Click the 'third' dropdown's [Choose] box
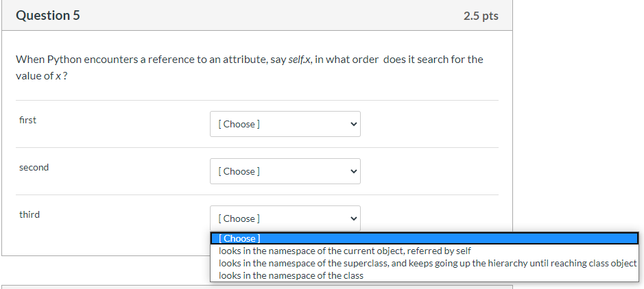 click(285, 218)
